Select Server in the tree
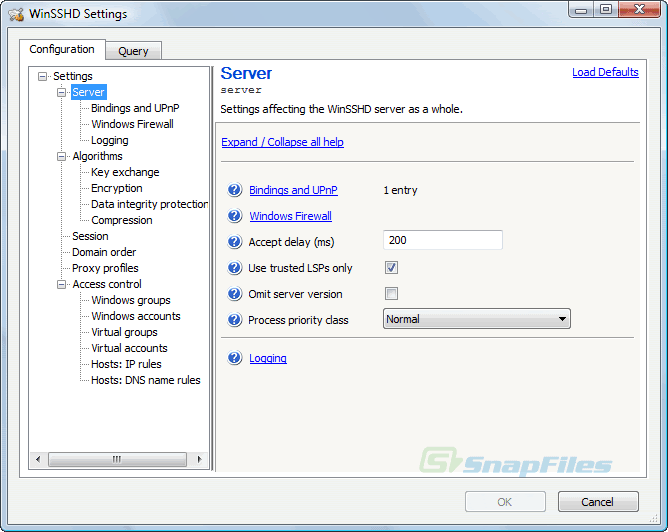The height and width of the screenshot is (532, 668). click(x=88, y=92)
